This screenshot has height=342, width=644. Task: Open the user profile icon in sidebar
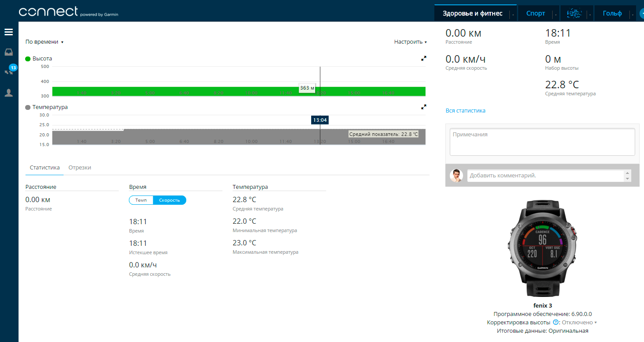(8, 93)
